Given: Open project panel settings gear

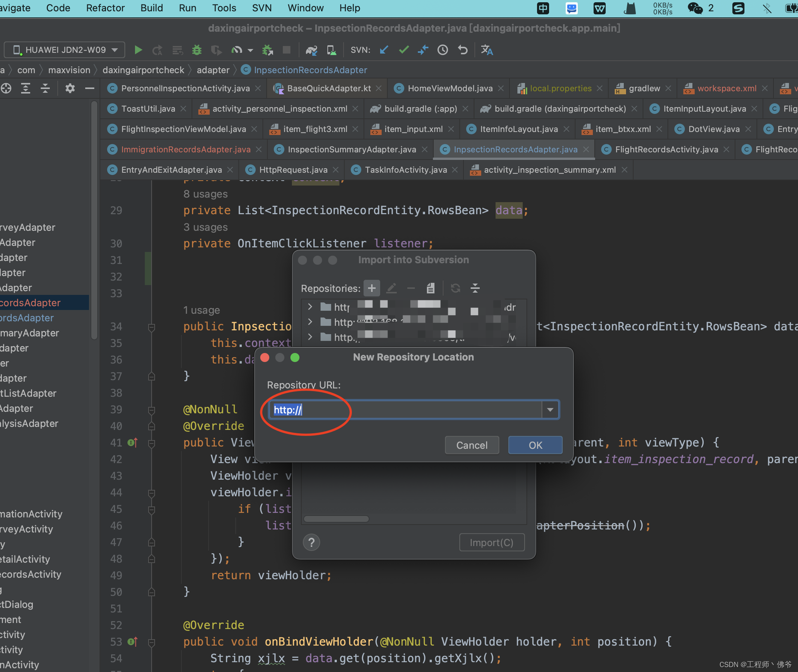Looking at the screenshot, I should pyautogui.click(x=70, y=88).
